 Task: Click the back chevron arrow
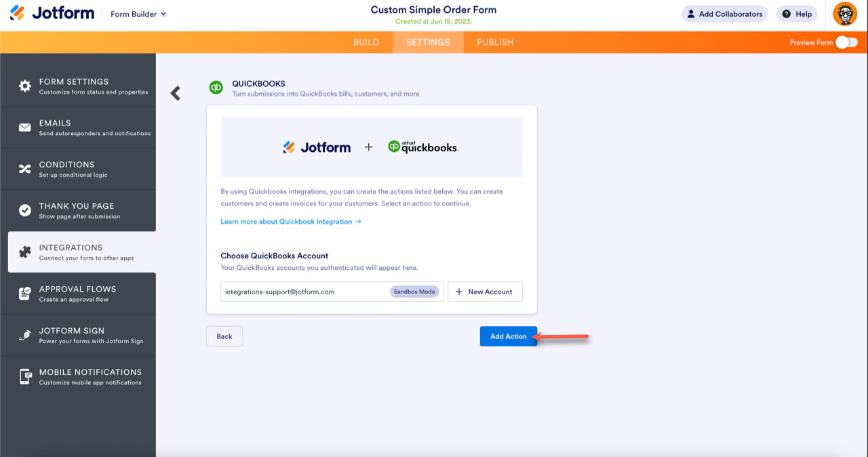[x=176, y=93]
